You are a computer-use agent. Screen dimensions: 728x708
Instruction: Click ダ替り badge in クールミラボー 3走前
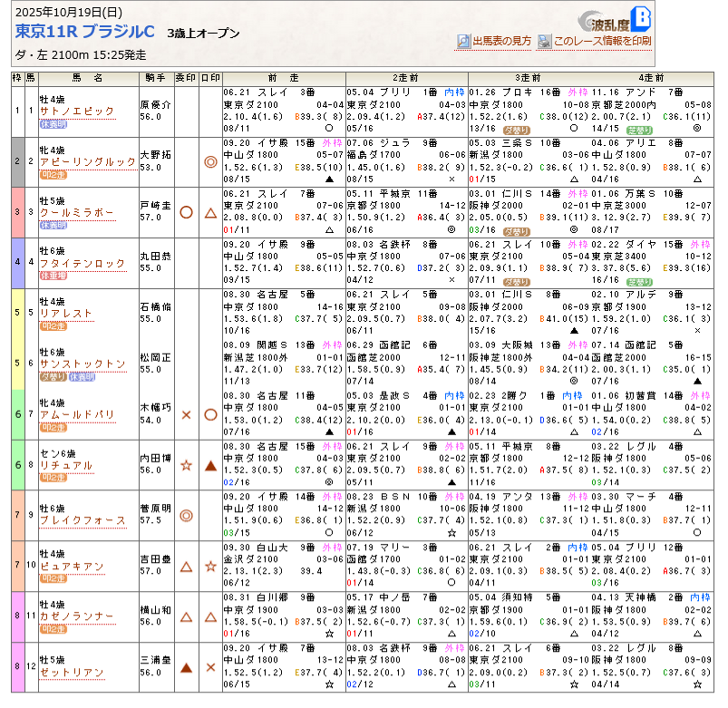point(517,232)
